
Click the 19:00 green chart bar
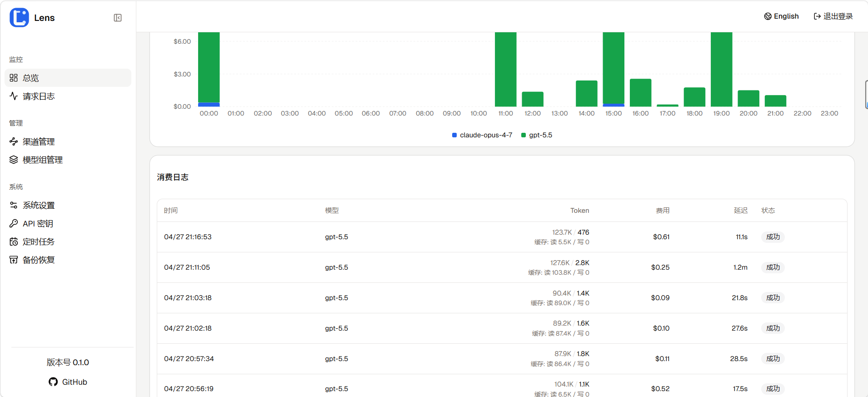[721, 68]
